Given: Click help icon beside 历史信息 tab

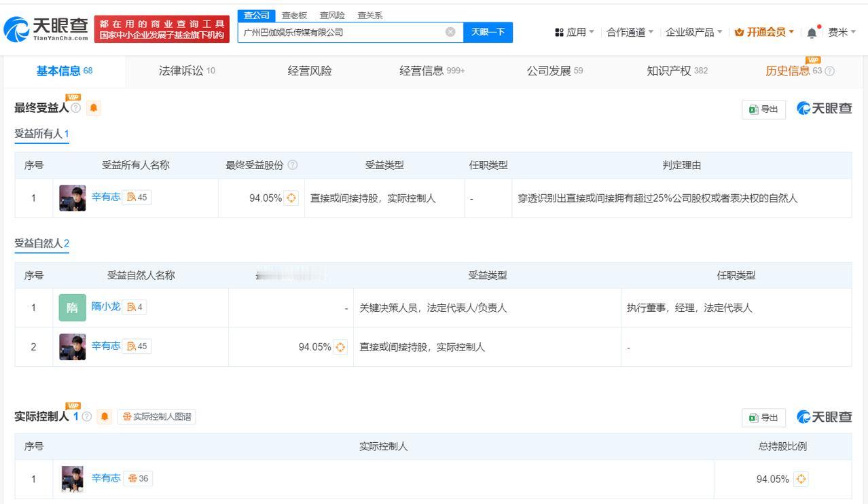Looking at the screenshot, I should [x=829, y=71].
